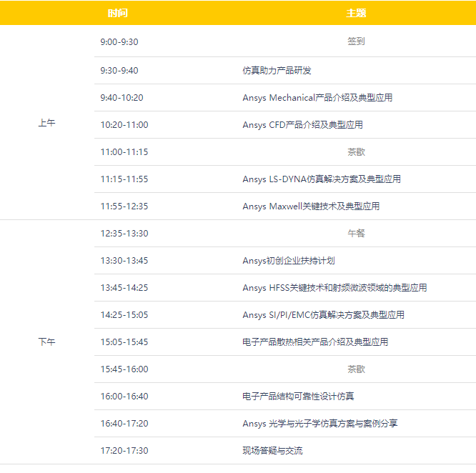Select Ansys SI/PI/EMC仿真解决方案及典型应用 topic
The width and height of the screenshot is (476, 473).
click(x=323, y=315)
